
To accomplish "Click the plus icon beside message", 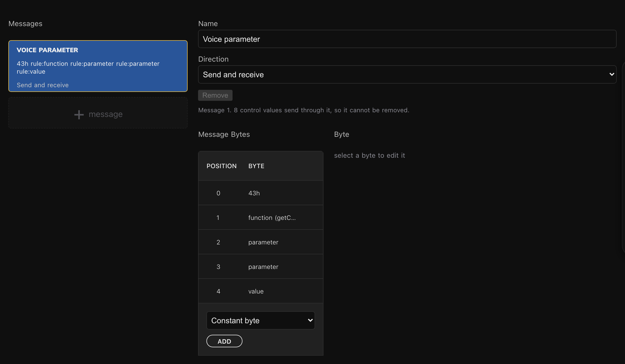I will (x=79, y=115).
